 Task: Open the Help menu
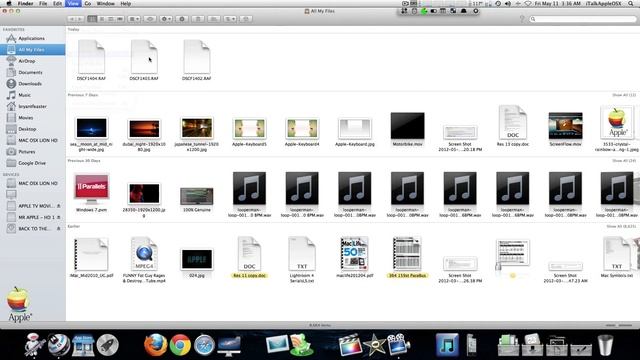click(126, 3)
